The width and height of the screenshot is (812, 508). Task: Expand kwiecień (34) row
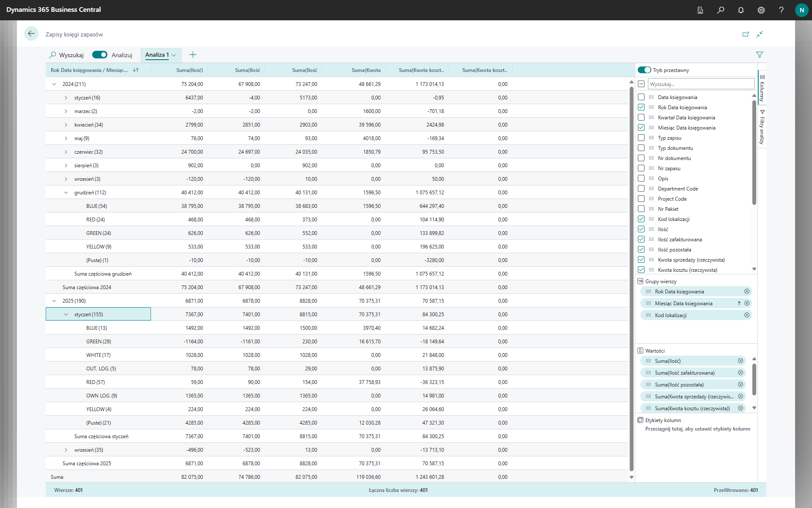[66, 125]
